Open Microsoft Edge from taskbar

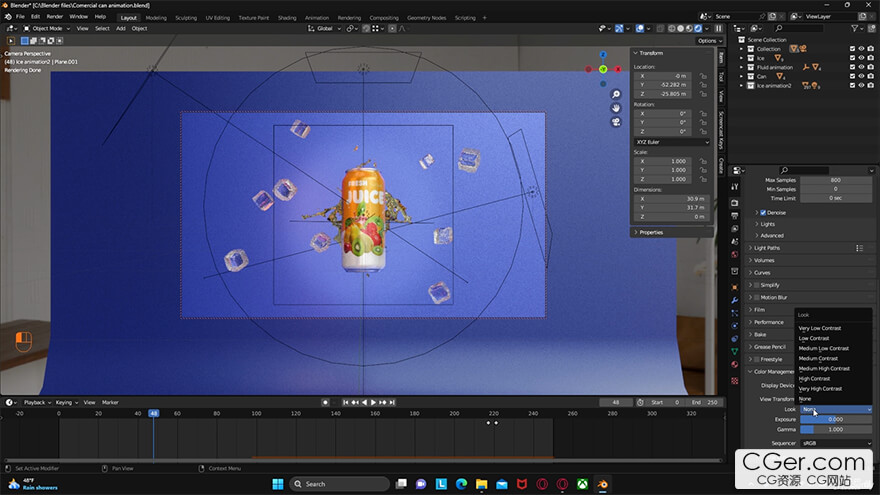[461, 484]
